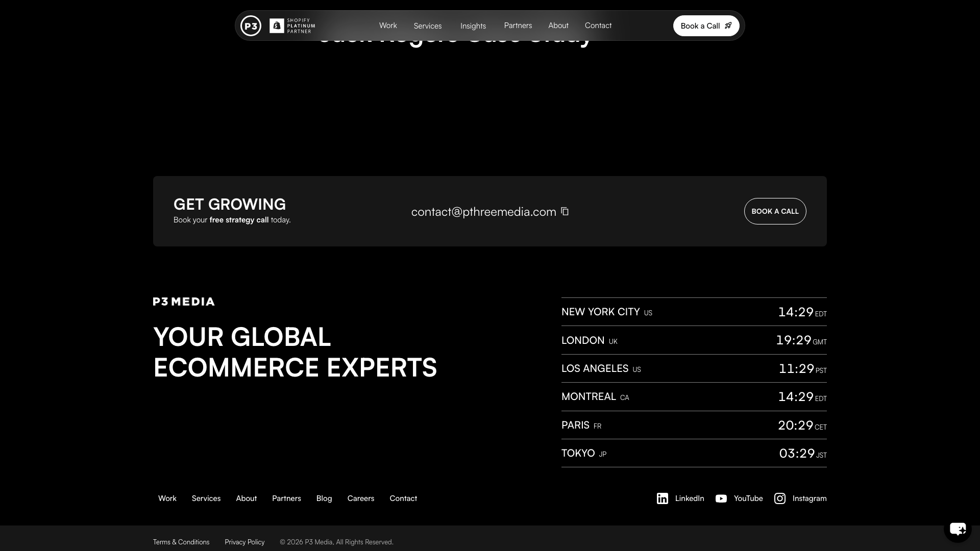Open Privacy Policy

pos(244,542)
